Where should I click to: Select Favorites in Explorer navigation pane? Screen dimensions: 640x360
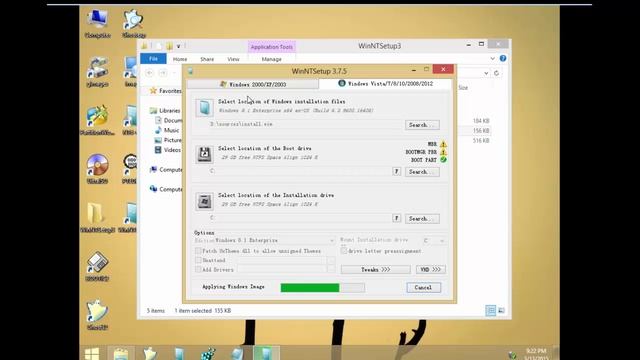[166, 91]
